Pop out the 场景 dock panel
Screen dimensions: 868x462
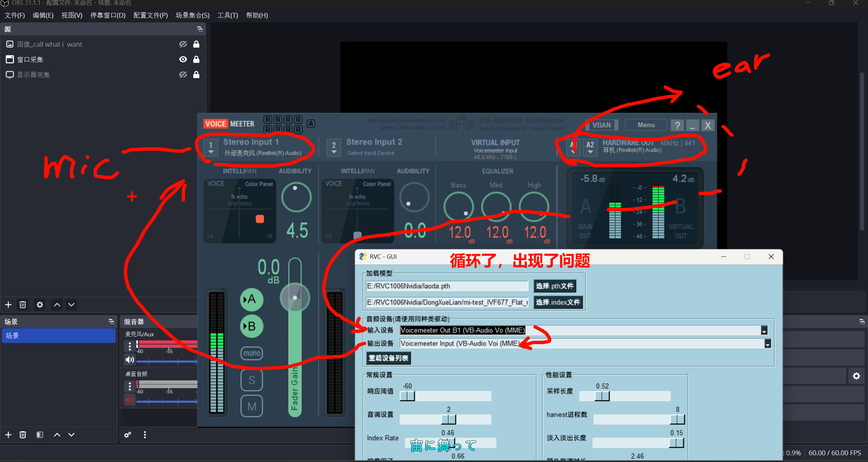[111, 321]
